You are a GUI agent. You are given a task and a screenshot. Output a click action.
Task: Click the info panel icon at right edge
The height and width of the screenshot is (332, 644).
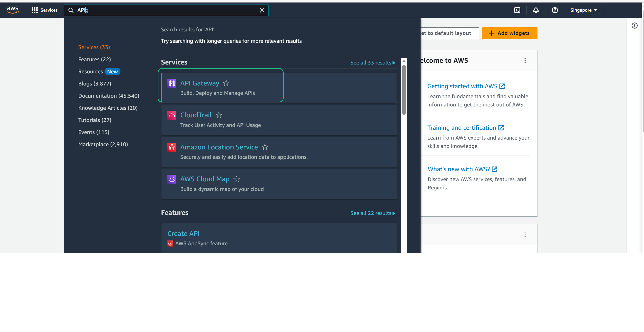(635, 26)
